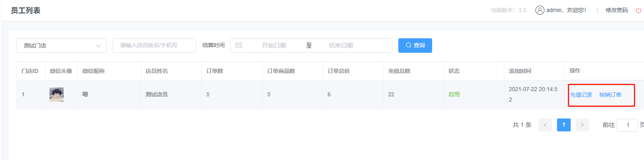Image resolution: width=644 pixels, height=160 pixels.
Task: Click the admin user avatar icon
Action: [x=540, y=10]
